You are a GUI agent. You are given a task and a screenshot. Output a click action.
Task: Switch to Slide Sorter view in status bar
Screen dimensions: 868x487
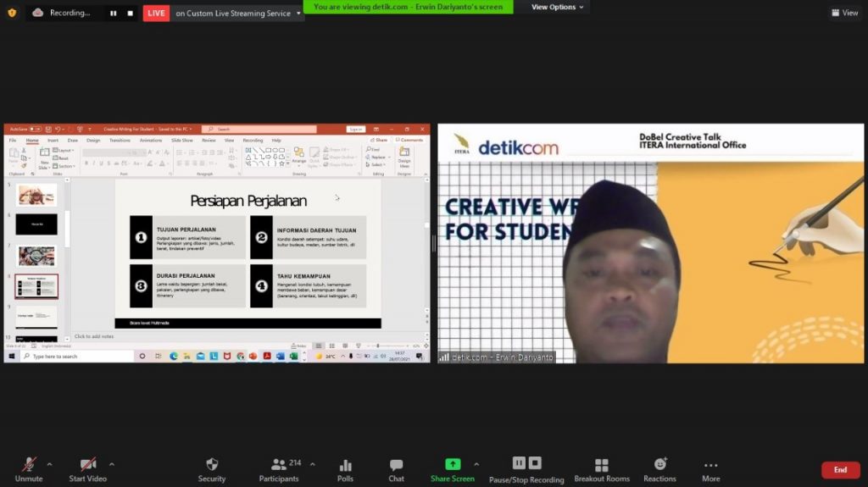click(x=331, y=346)
